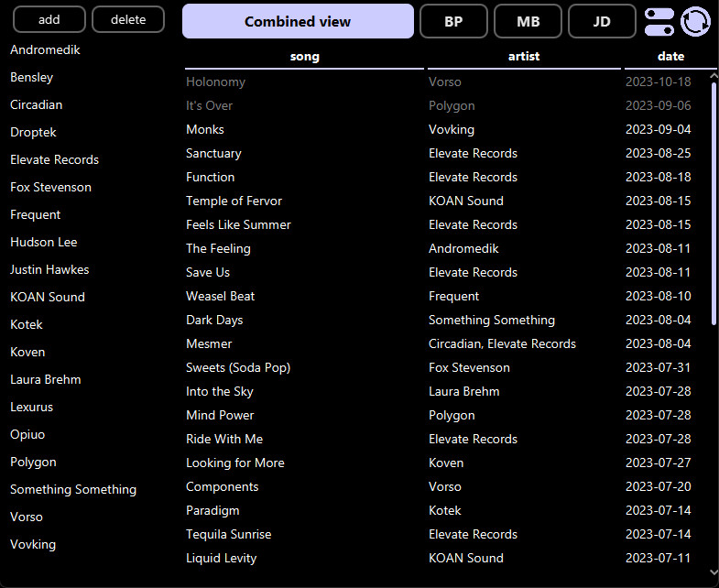Switch to the BP tab
719x588 pixels.
453,22
